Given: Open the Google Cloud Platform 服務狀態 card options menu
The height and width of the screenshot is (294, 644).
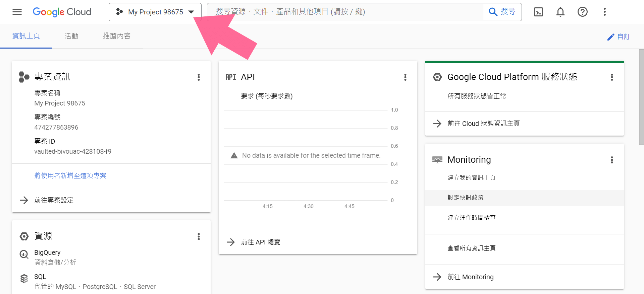Looking at the screenshot, I should (612, 77).
